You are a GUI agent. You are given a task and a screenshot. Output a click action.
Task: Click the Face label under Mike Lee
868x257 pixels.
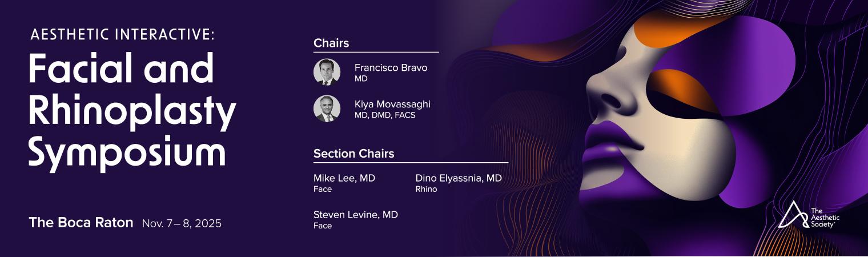click(x=323, y=189)
